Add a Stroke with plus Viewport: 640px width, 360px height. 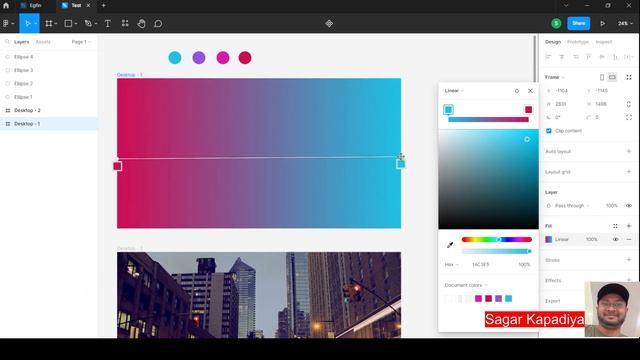pos(629,260)
